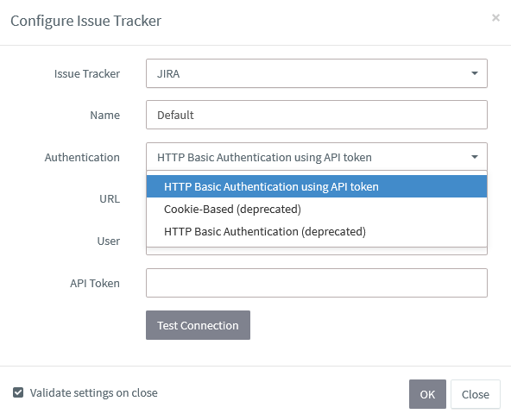The image size is (511, 420).
Task: Collapse the Authentication combo box
Action: point(317,157)
